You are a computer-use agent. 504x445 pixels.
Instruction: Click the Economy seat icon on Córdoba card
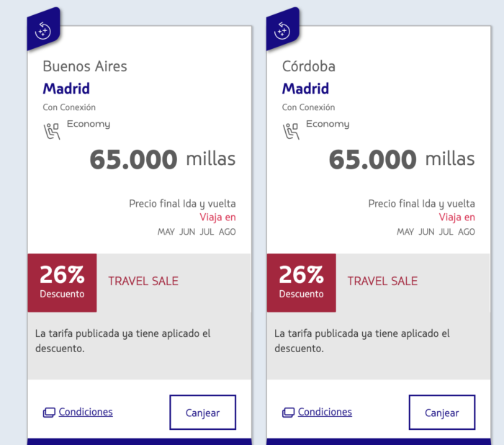coord(291,131)
